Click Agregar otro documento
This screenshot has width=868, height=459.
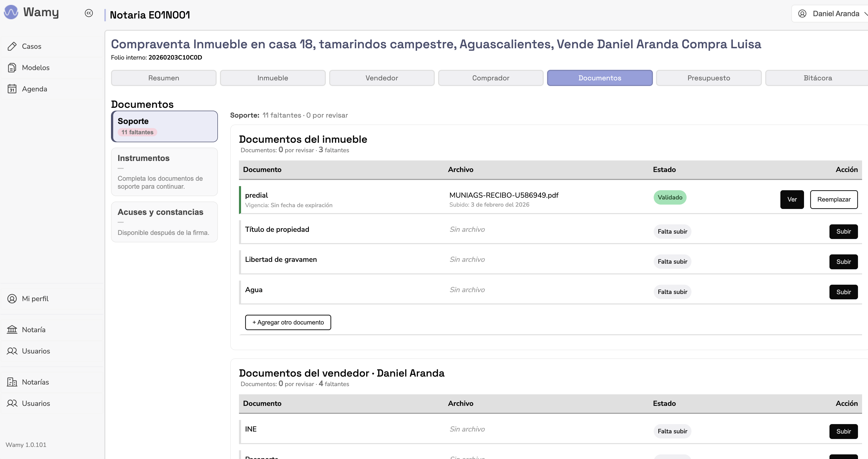288,322
